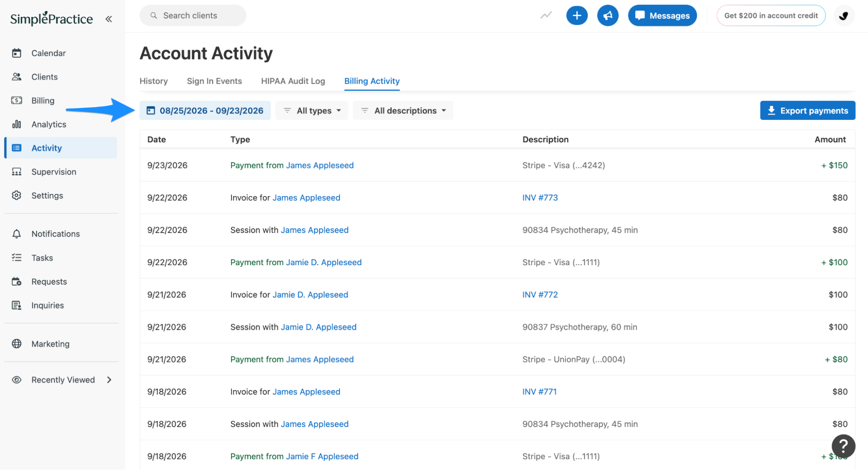Switch to the HIPAA Audit Log tab
The height and width of the screenshot is (470, 868).
(x=293, y=81)
